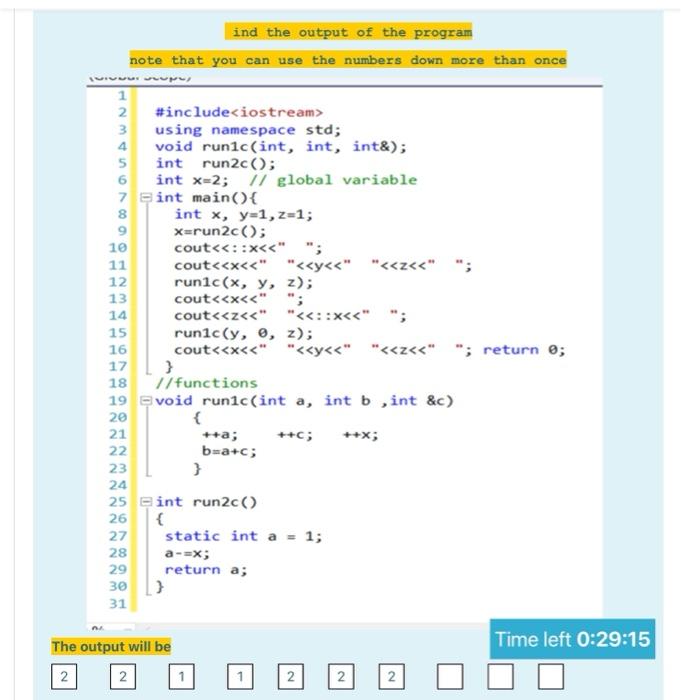The height and width of the screenshot is (700, 681).
Task: Select the third answer box containing 1
Action: tap(181, 676)
